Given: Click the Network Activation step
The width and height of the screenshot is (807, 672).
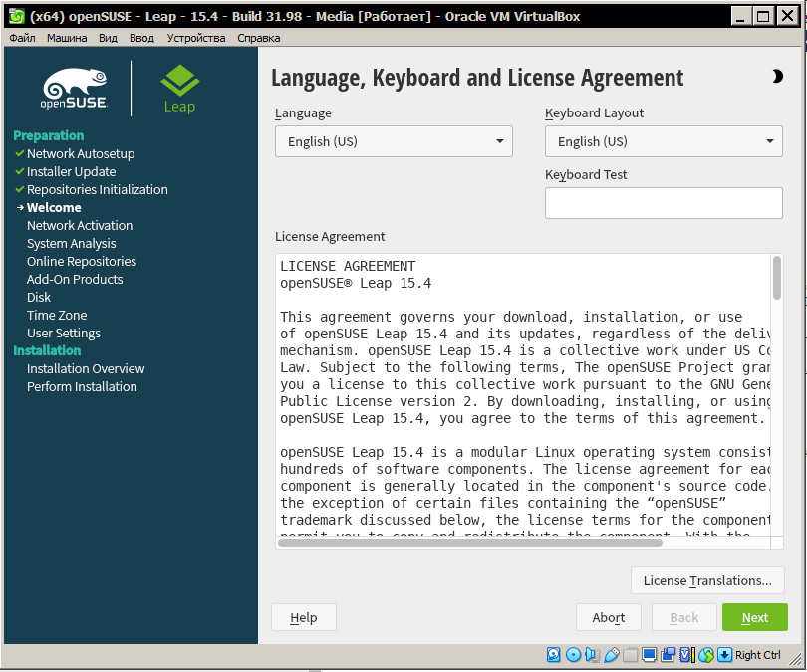Looking at the screenshot, I should pos(80,226).
